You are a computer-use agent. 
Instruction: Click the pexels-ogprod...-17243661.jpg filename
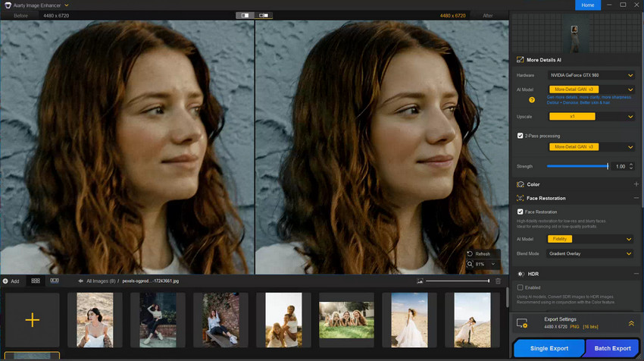[150, 281]
